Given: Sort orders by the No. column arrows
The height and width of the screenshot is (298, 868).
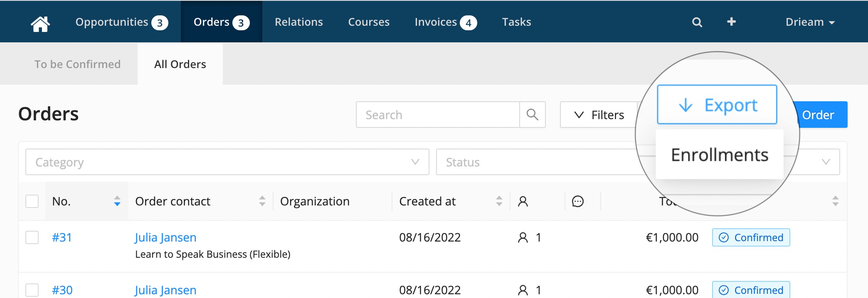Looking at the screenshot, I should click(x=117, y=201).
